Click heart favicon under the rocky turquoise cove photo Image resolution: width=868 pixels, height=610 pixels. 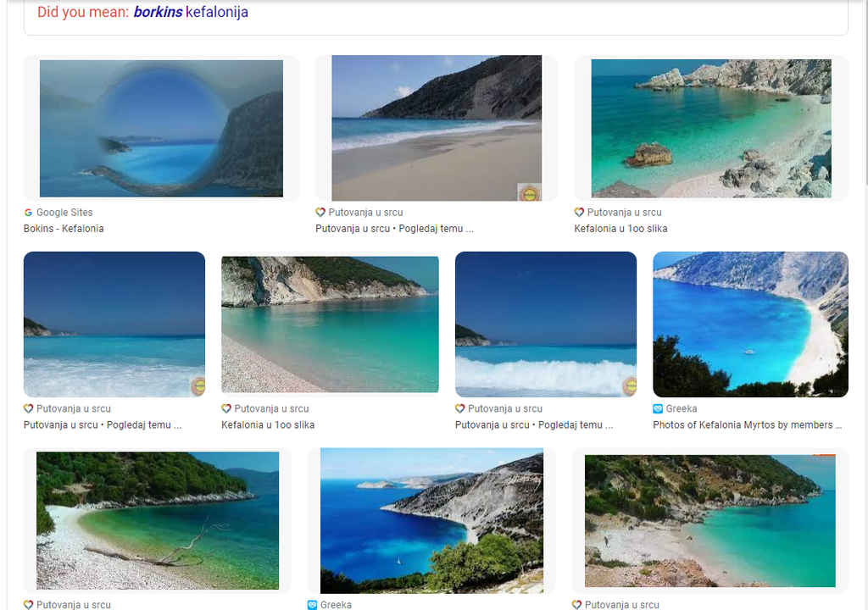[x=579, y=213]
